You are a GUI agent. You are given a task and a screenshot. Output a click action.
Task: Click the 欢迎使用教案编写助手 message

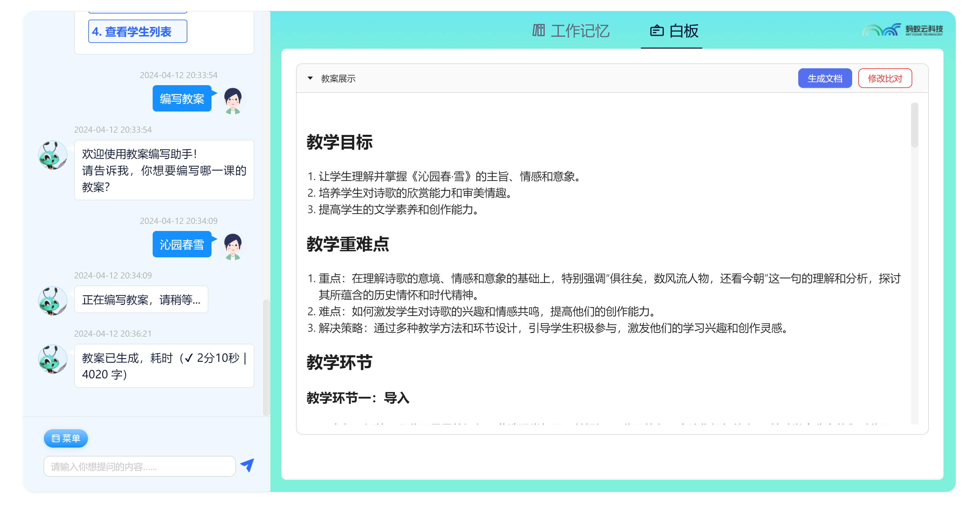[x=164, y=170]
